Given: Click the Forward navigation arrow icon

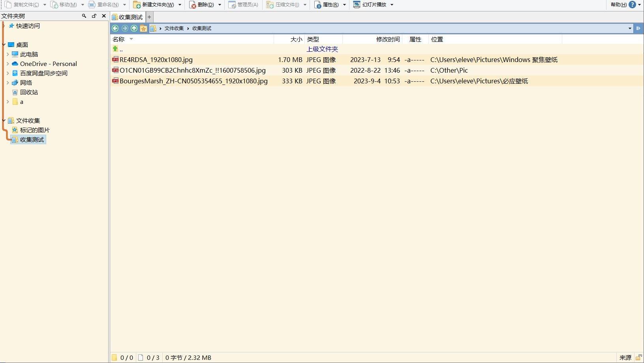Looking at the screenshot, I should (x=125, y=28).
